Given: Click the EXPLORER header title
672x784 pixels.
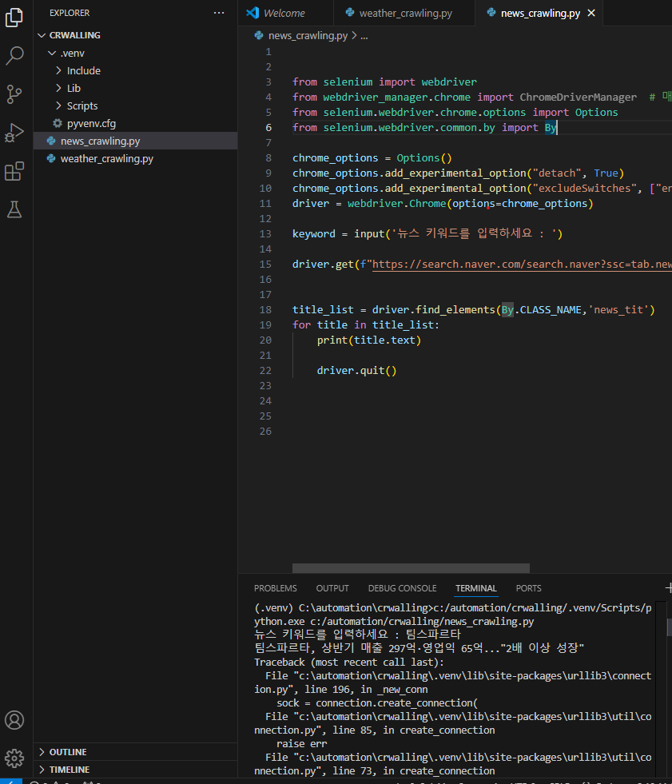Looking at the screenshot, I should [70, 13].
